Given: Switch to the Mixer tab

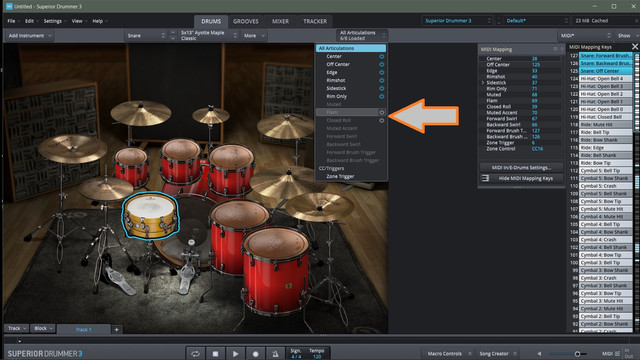Looking at the screenshot, I should click(280, 21).
